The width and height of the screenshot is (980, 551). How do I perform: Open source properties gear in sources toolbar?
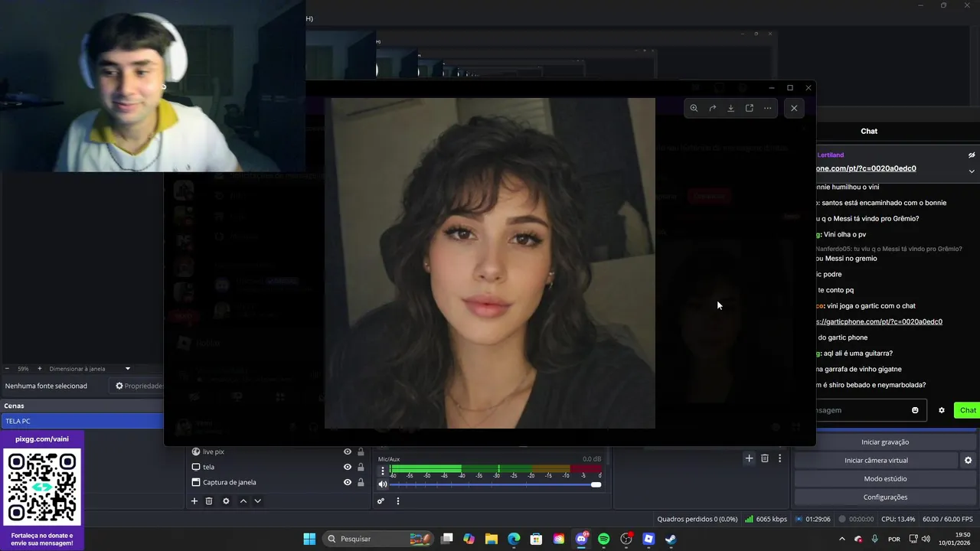pyautogui.click(x=226, y=501)
